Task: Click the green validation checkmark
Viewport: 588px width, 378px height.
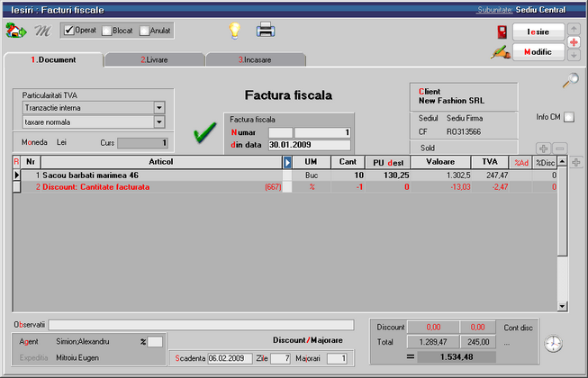Action: [x=204, y=132]
